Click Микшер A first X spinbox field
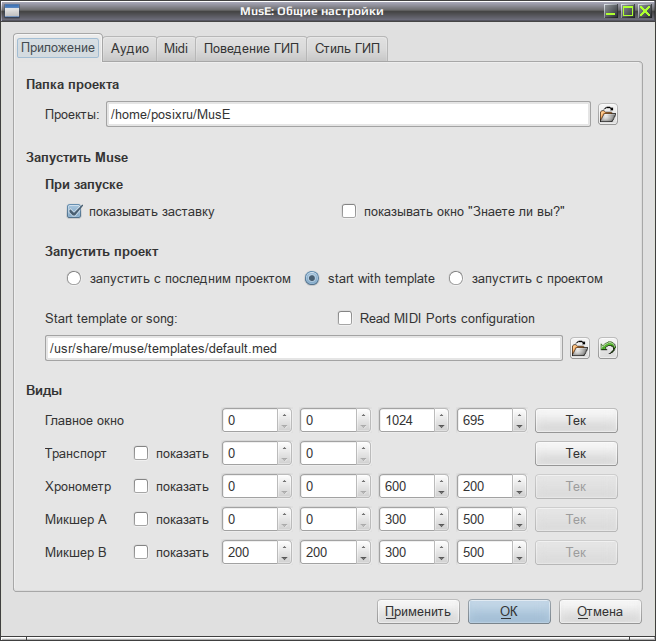 pos(250,519)
